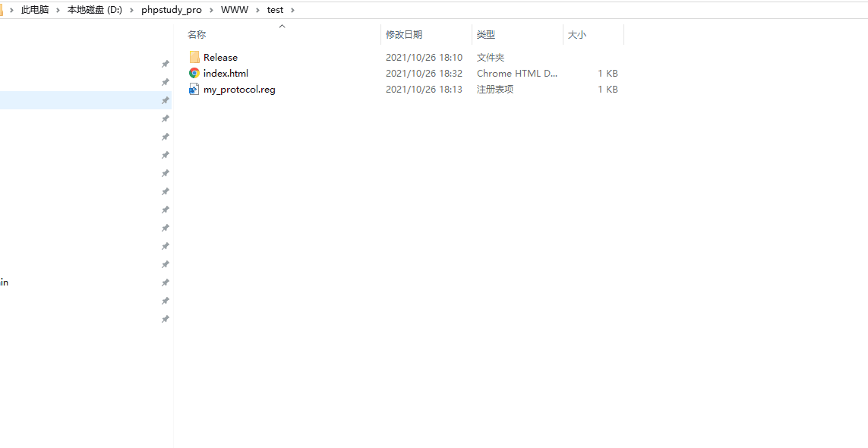
Task: Click the Chrome icon of index.html
Action: (194, 73)
